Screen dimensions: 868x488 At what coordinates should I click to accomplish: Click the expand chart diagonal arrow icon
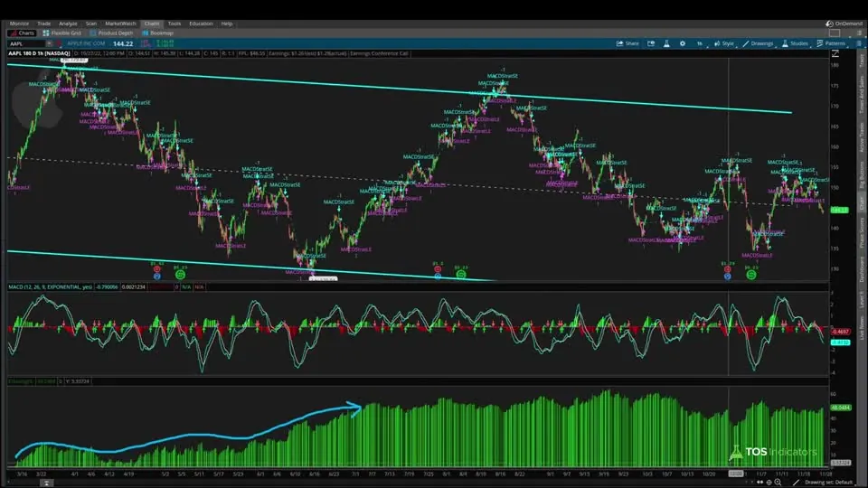point(835,53)
